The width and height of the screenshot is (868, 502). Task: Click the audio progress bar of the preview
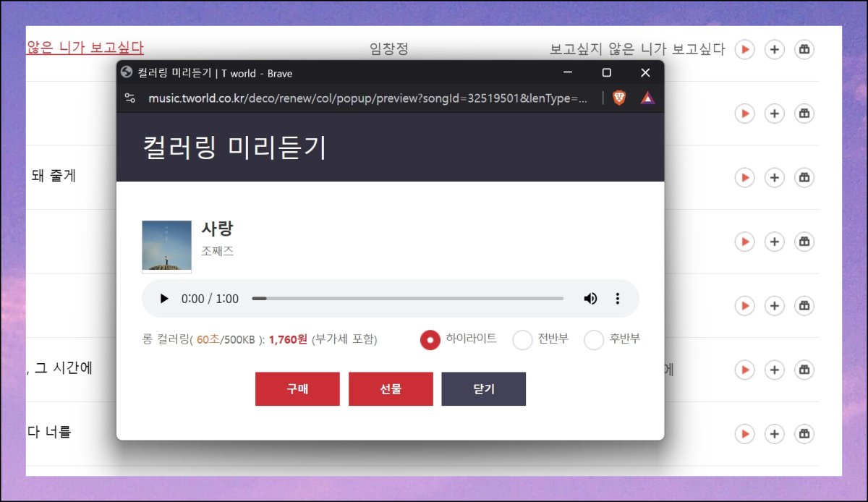407,299
